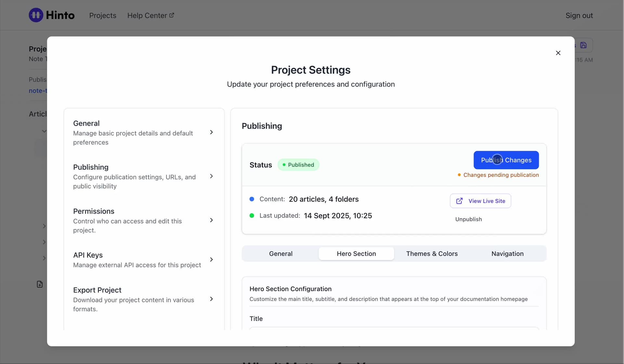Screen dimensions: 624x364
Task: Open the API Keys section arrow
Action: [211, 260]
